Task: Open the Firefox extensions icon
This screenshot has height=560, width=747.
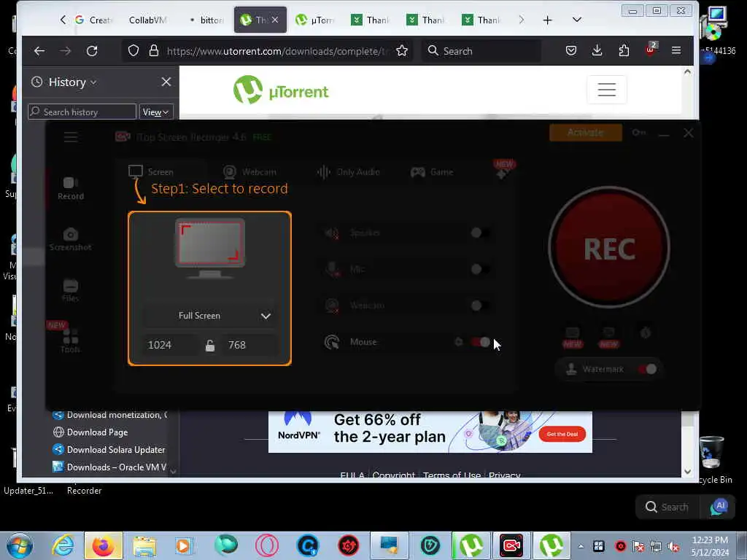Action: [x=624, y=50]
